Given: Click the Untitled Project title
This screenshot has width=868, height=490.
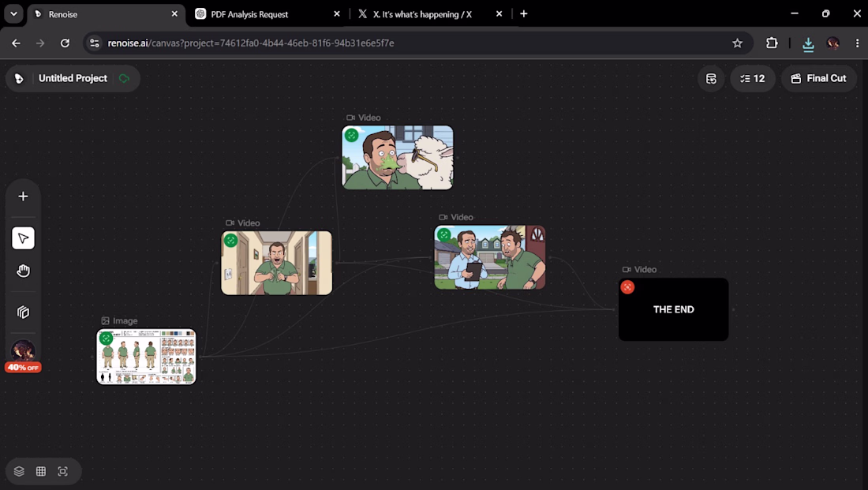Looking at the screenshot, I should [73, 79].
